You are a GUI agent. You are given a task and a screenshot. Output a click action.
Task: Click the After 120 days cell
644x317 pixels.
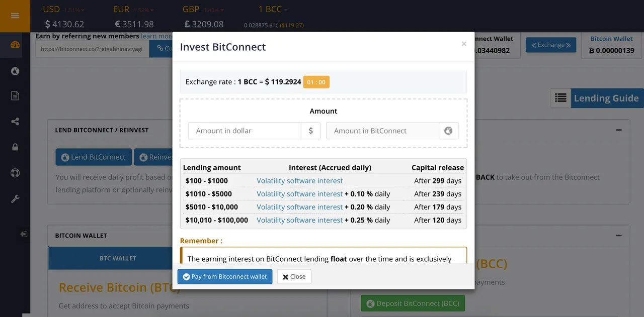[438, 220]
